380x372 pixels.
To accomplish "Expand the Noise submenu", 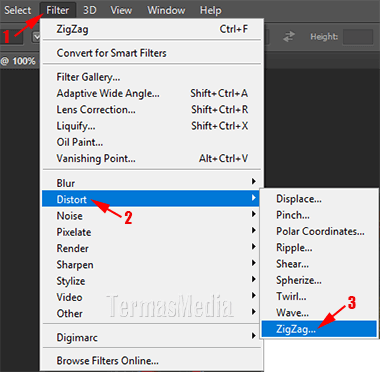I will (x=151, y=216).
